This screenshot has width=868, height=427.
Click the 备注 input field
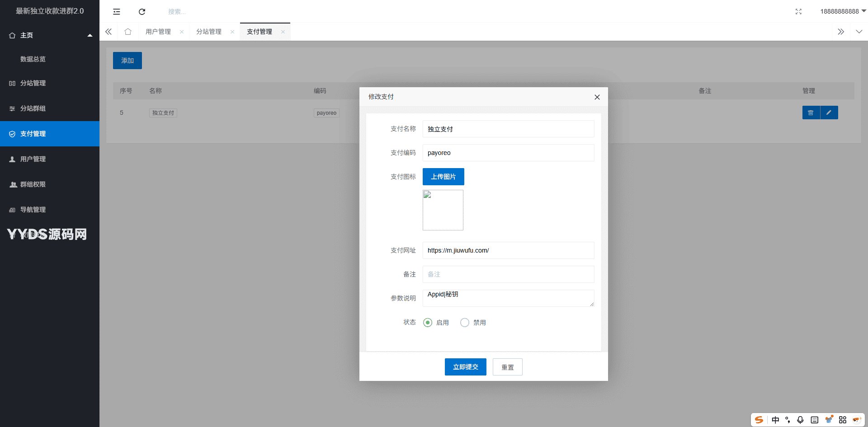point(509,274)
